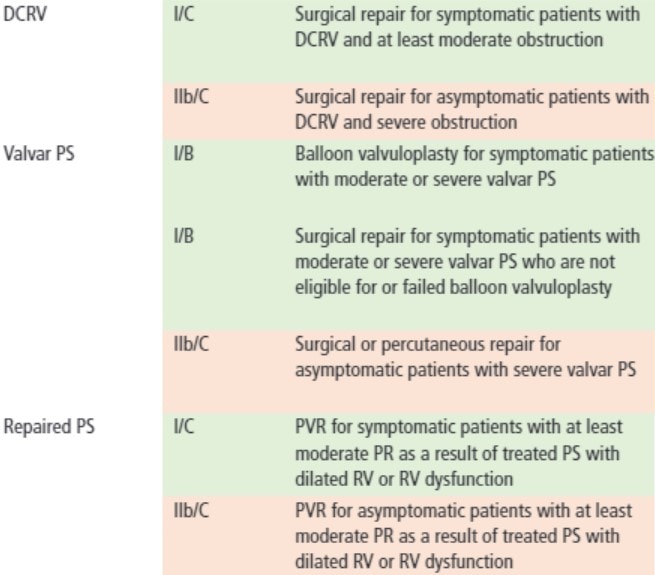Click I/C class for PVR symptomatic patients
Viewport: 655px width, 575px height.
click(x=184, y=427)
